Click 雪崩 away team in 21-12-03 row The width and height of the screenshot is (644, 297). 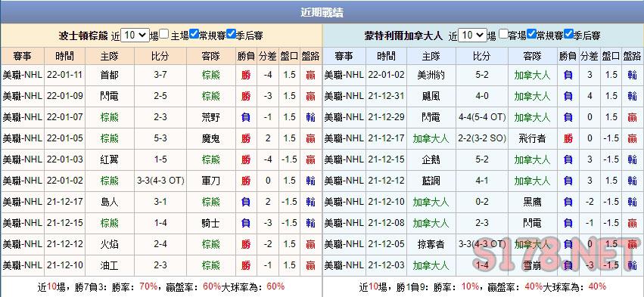(x=532, y=265)
